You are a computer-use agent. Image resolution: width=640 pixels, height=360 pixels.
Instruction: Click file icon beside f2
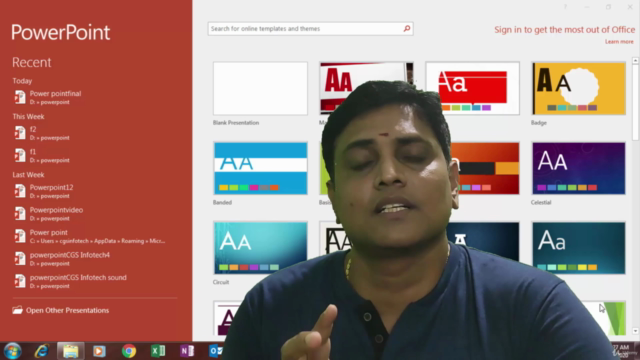(x=20, y=133)
